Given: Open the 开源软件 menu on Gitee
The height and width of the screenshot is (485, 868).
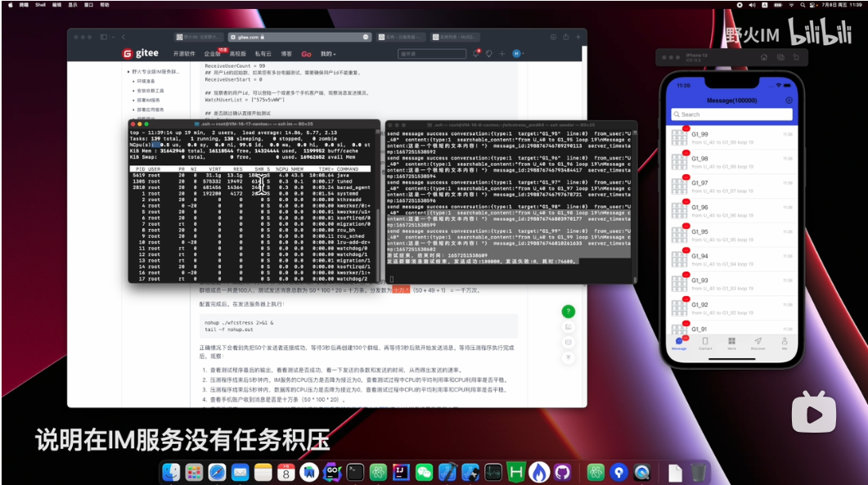Looking at the screenshot, I should (x=184, y=54).
